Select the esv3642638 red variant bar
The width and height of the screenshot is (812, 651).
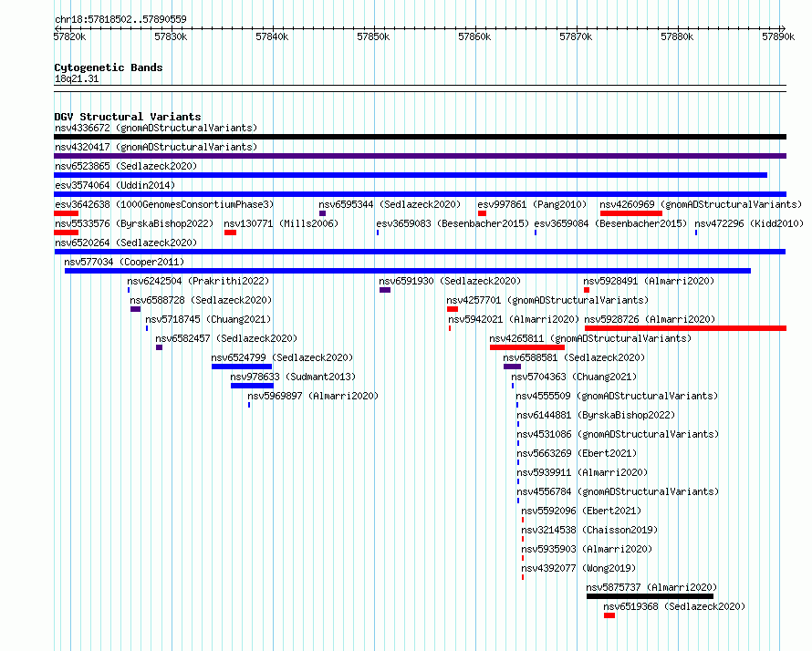(67, 213)
